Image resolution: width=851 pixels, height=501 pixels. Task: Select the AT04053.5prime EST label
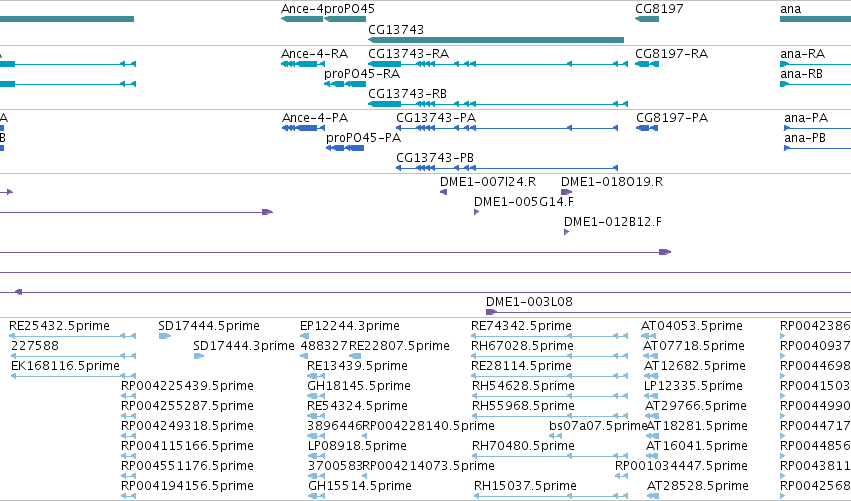[x=691, y=326]
